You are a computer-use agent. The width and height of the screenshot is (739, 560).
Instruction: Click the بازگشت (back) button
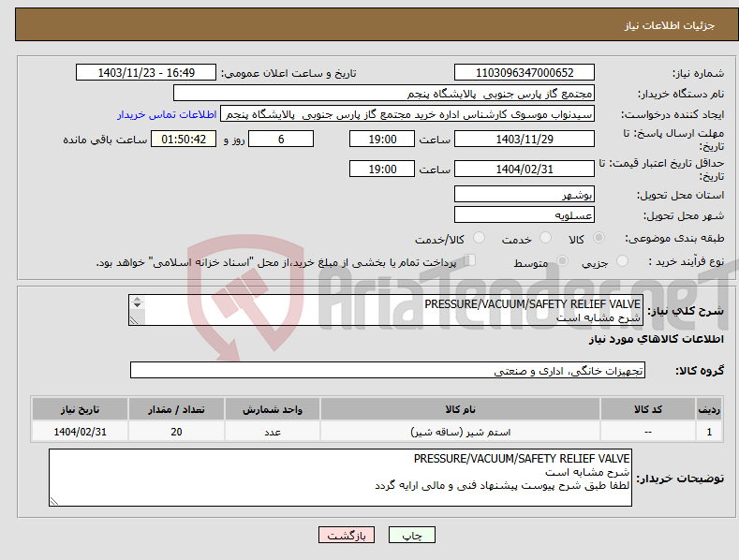pyautogui.click(x=347, y=535)
